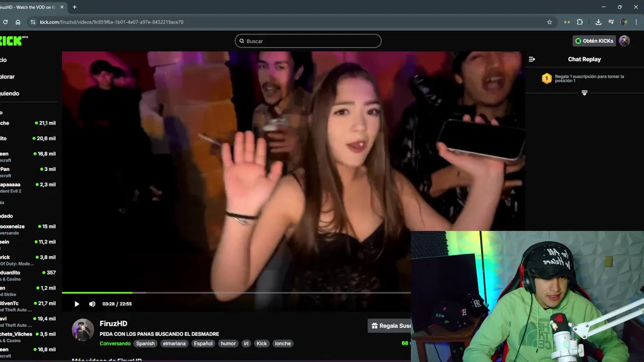
Task: Open the Kick user avatar menu
Action: tap(624, 41)
